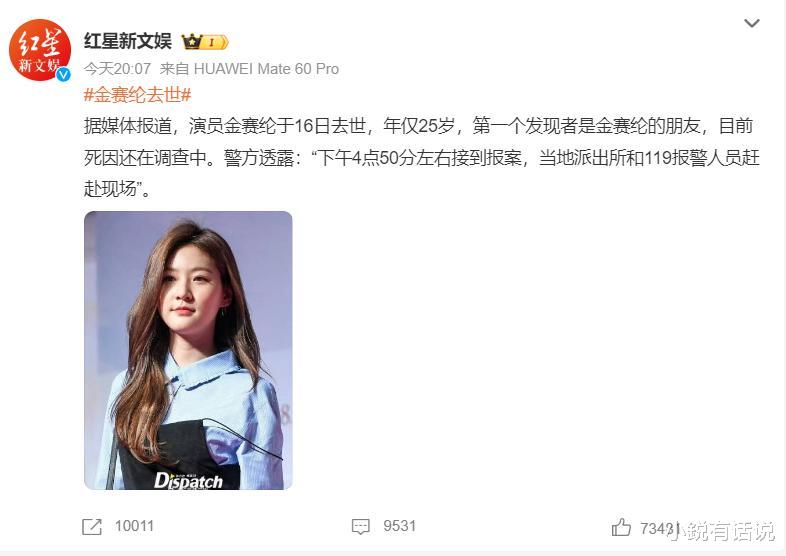Screen dimensions: 786x556
Task: Click the like count number
Action: pos(659,528)
